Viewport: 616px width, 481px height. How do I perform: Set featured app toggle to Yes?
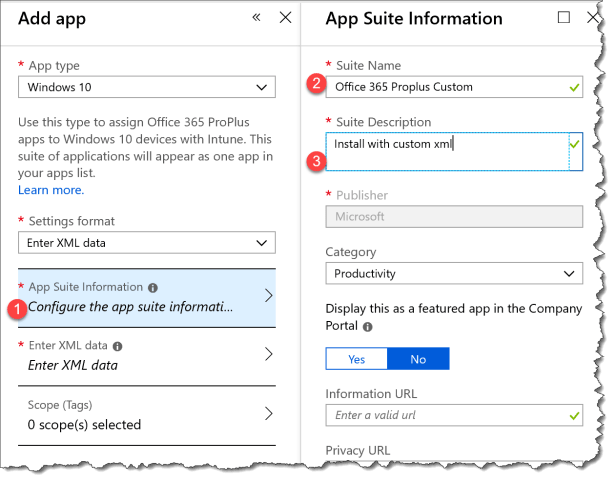tap(357, 359)
